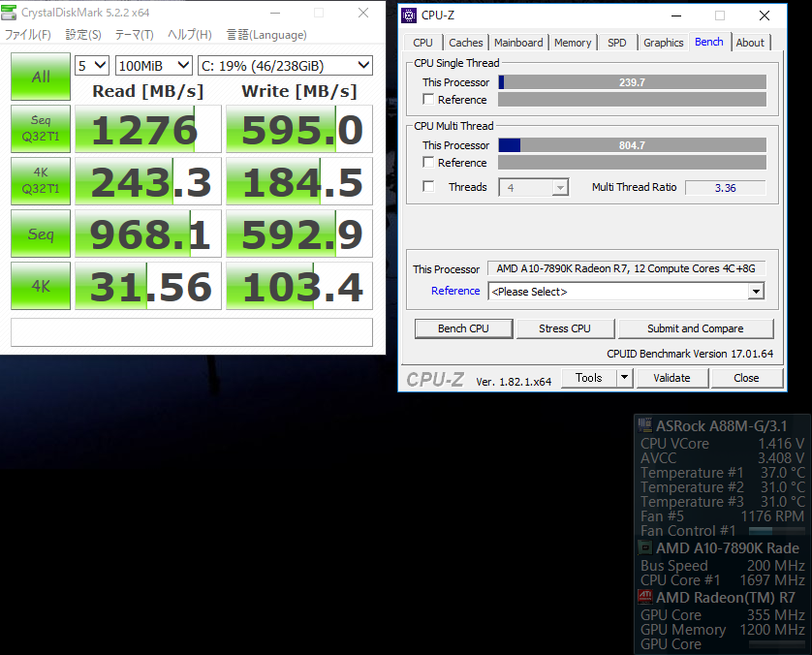Open the Threads count dropdown
The height and width of the screenshot is (655, 812).
pyautogui.click(x=533, y=187)
